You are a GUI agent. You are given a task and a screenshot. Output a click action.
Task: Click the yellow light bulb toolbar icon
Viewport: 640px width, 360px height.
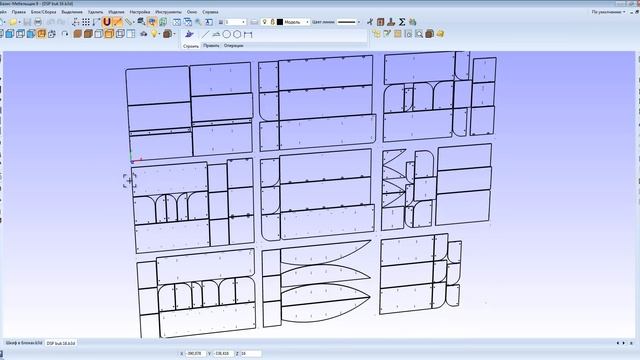click(154, 34)
